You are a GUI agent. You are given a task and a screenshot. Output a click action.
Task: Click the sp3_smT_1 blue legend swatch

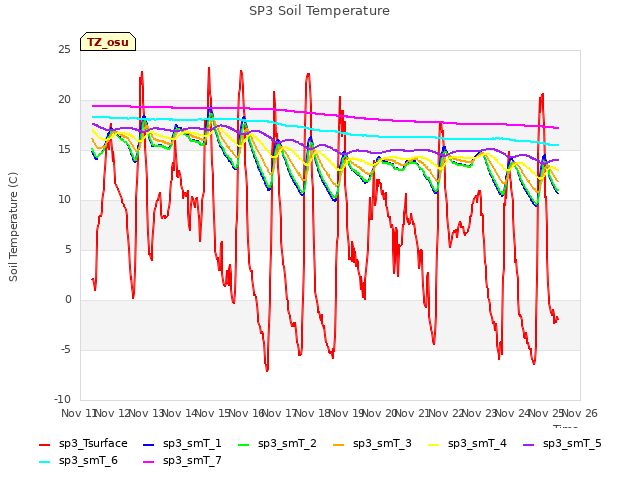click(x=149, y=444)
